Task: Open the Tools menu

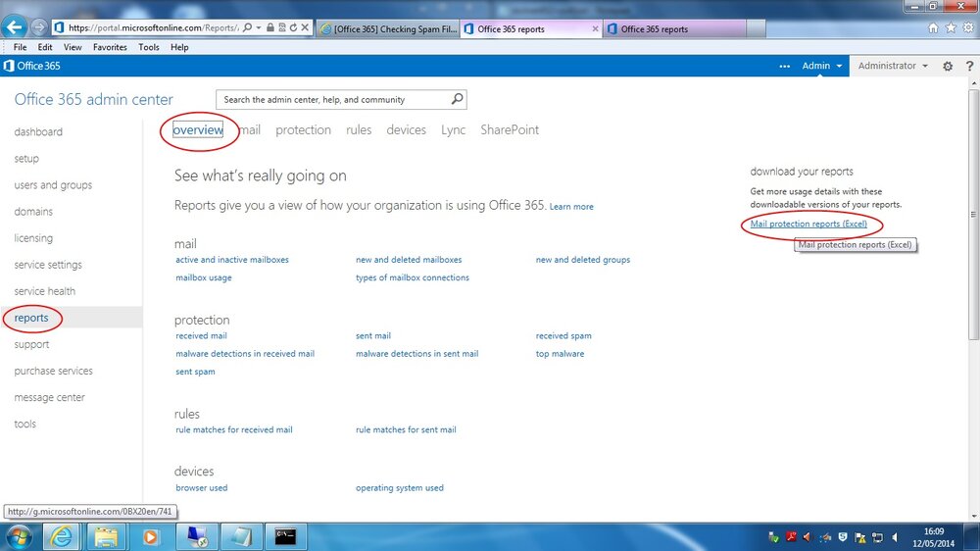Action: click(149, 47)
